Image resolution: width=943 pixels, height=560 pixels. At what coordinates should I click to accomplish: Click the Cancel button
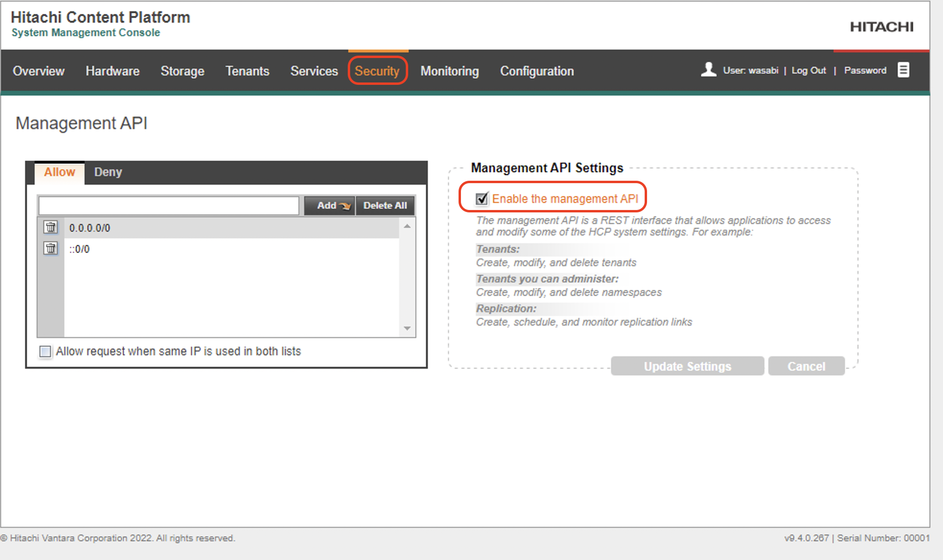click(806, 366)
